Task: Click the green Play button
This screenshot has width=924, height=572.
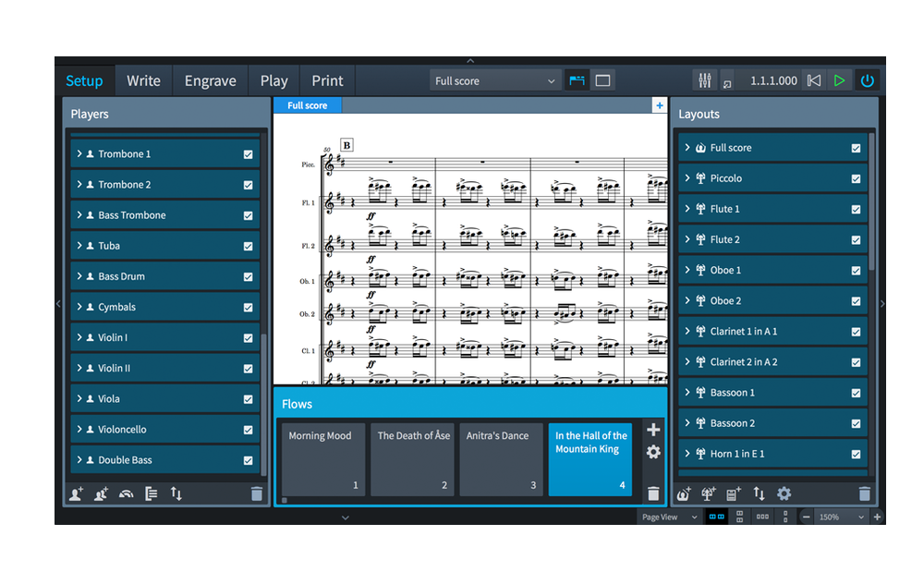Action: click(839, 80)
